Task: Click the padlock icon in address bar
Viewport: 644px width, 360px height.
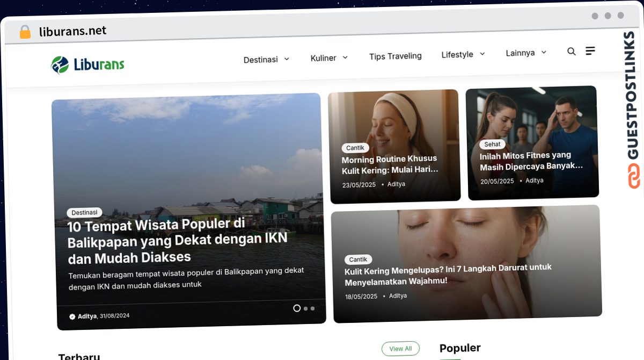Action: click(25, 32)
